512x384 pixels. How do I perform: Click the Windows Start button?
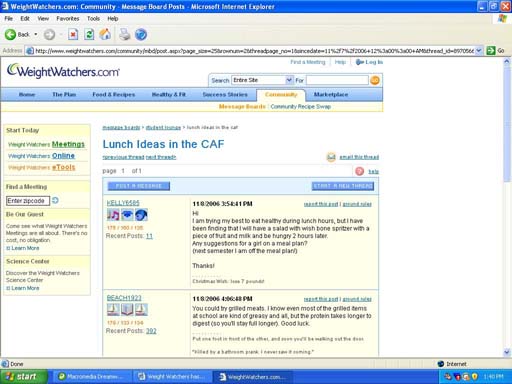[24, 377]
